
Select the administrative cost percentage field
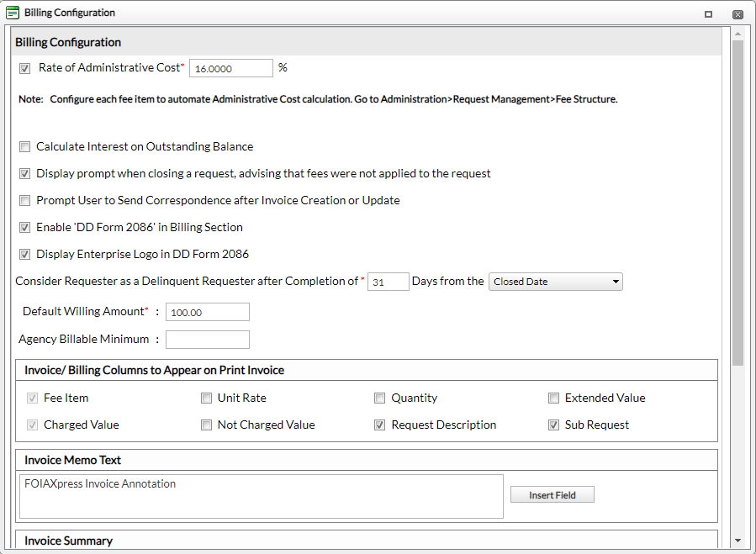(230, 68)
